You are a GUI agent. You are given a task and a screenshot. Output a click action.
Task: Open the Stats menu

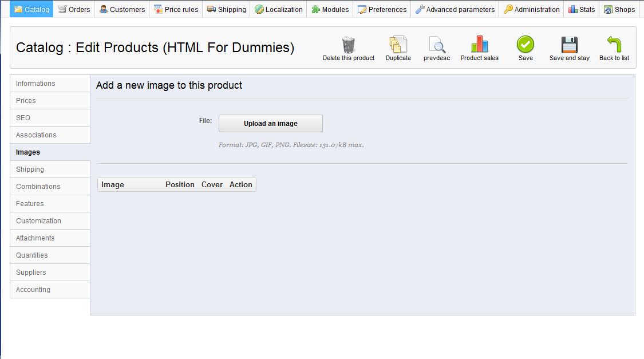point(582,9)
